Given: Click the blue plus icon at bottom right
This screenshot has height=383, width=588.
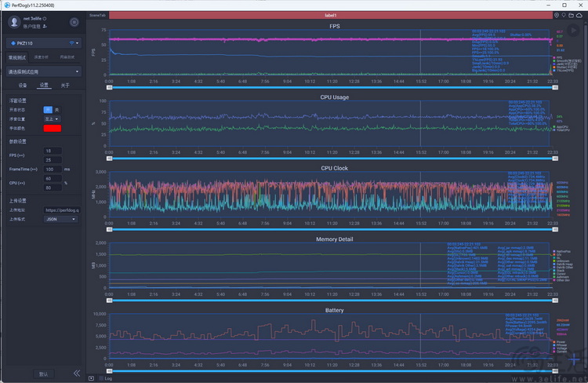Looking at the screenshot, I should pyautogui.click(x=574, y=359).
